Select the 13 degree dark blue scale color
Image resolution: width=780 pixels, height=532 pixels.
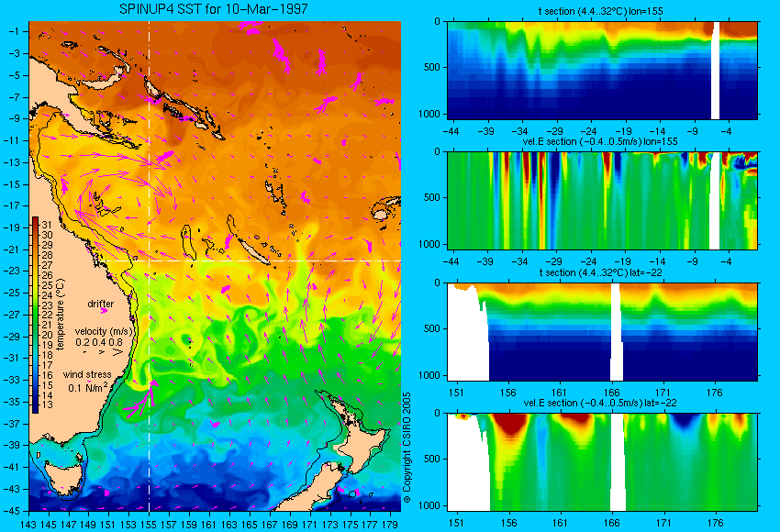click(35, 406)
